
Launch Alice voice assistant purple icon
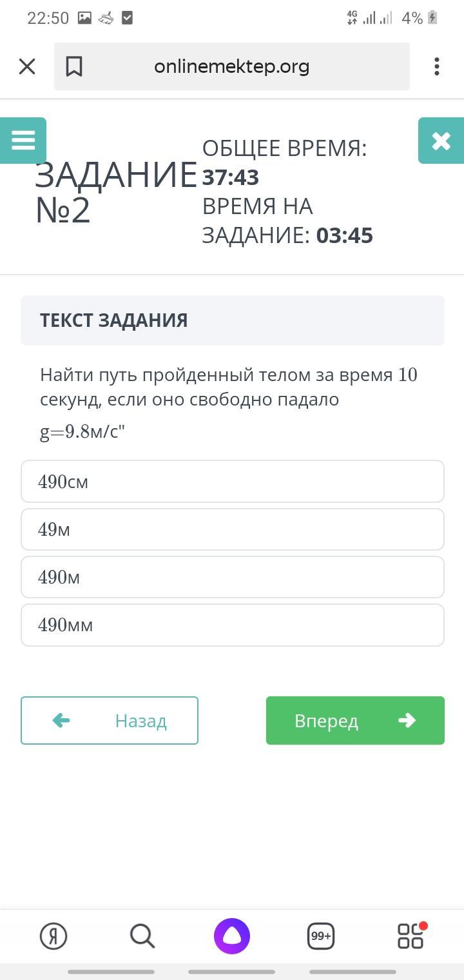pyautogui.click(x=232, y=936)
